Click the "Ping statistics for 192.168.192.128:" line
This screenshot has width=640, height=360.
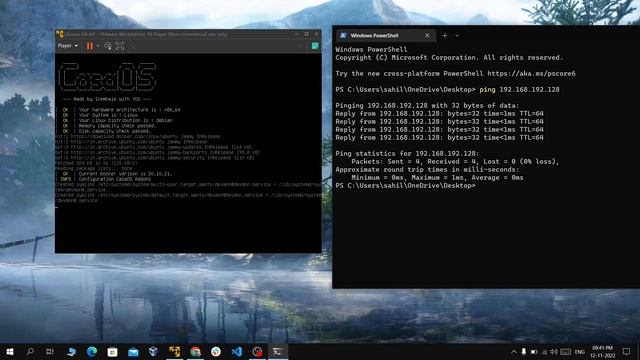point(407,153)
